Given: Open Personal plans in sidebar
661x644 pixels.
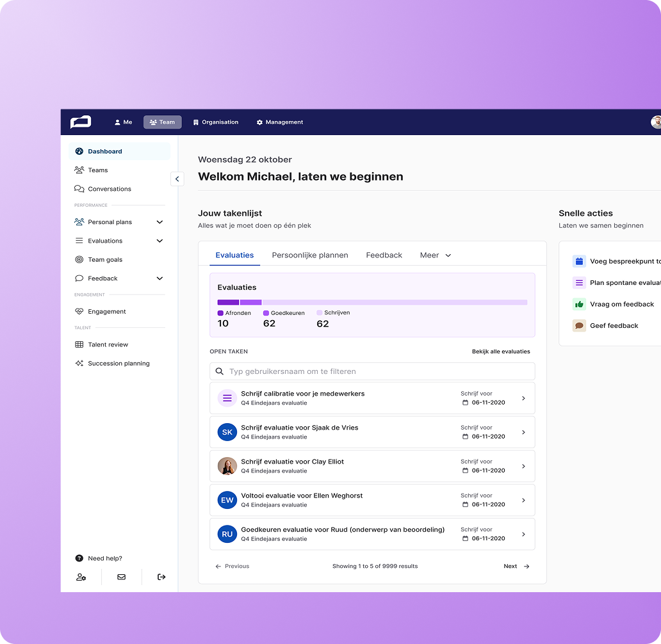Looking at the screenshot, I should click(x=110, y=222).
